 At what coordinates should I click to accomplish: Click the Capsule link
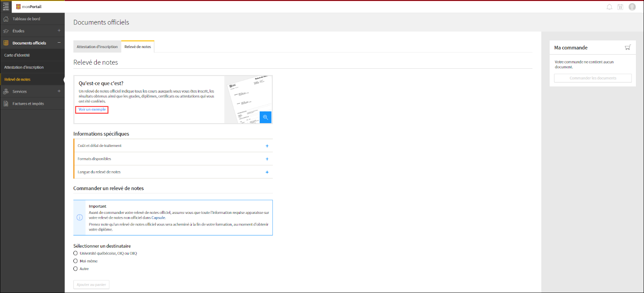coord(158,218)
